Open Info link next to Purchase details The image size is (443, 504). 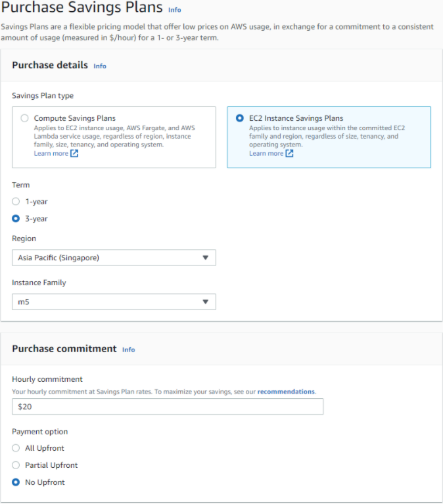100,66
